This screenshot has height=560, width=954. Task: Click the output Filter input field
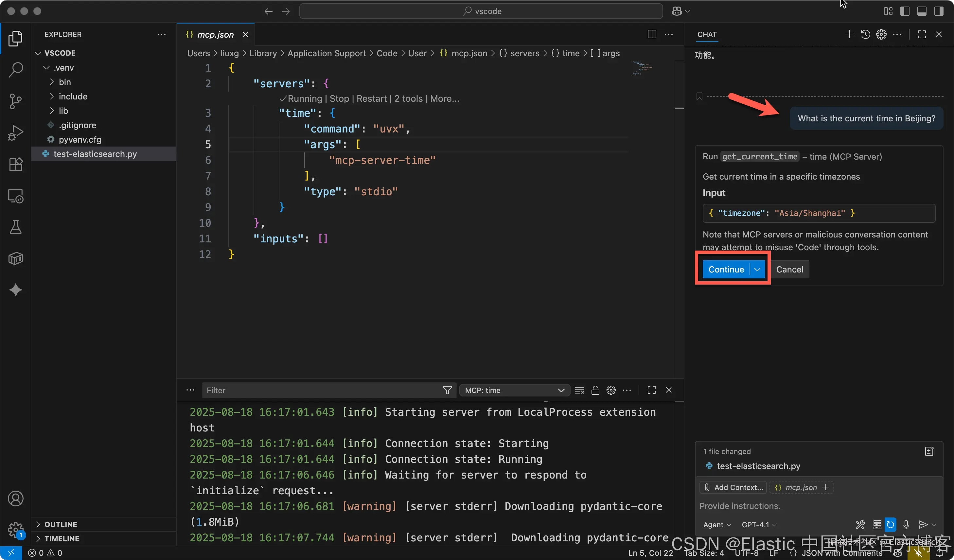click(x=328, y=390)
